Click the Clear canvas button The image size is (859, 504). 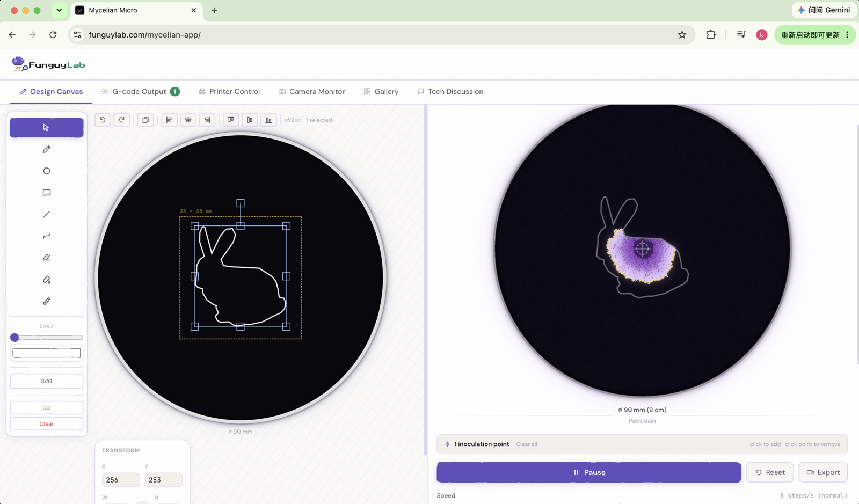coord(47,423)
